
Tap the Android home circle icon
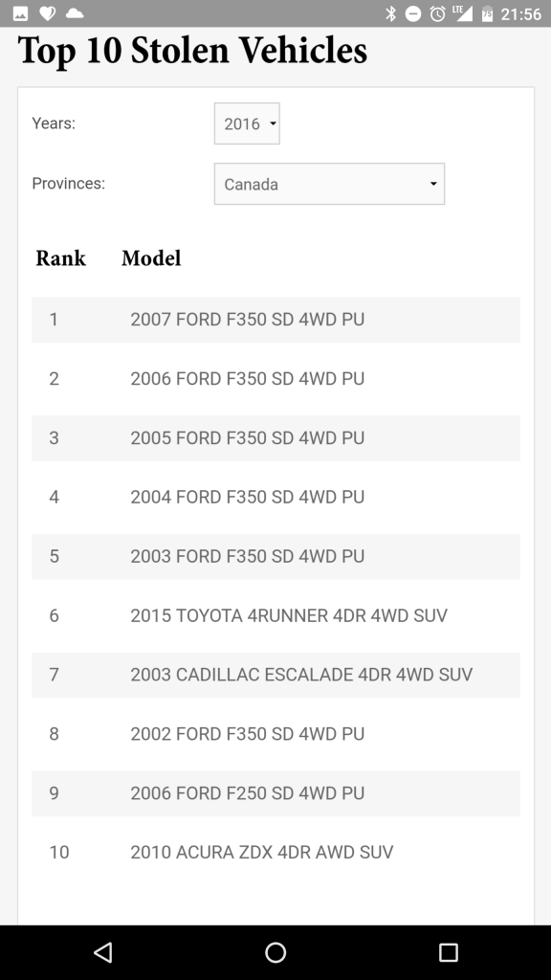[x=275, y=952]
